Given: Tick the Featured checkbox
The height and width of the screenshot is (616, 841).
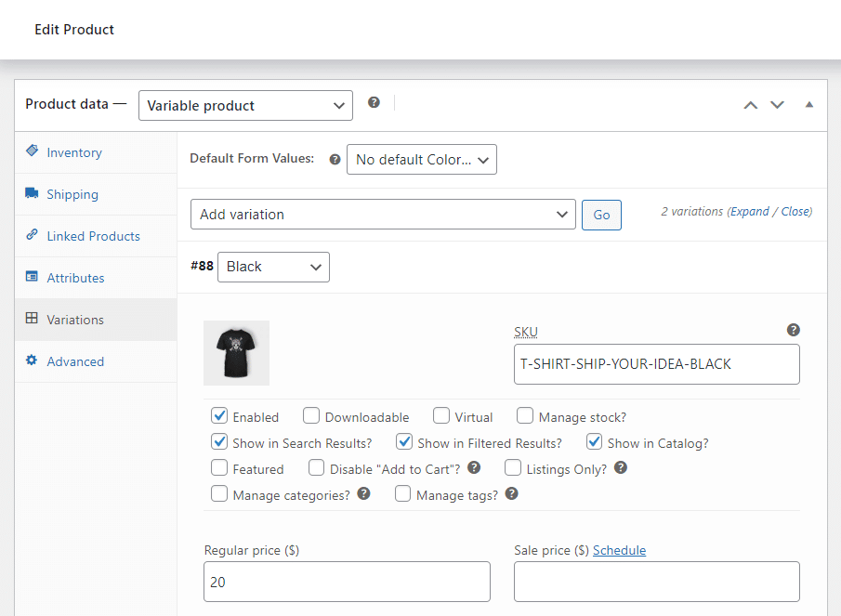Looking at the screenshot, I should point(219,468).
